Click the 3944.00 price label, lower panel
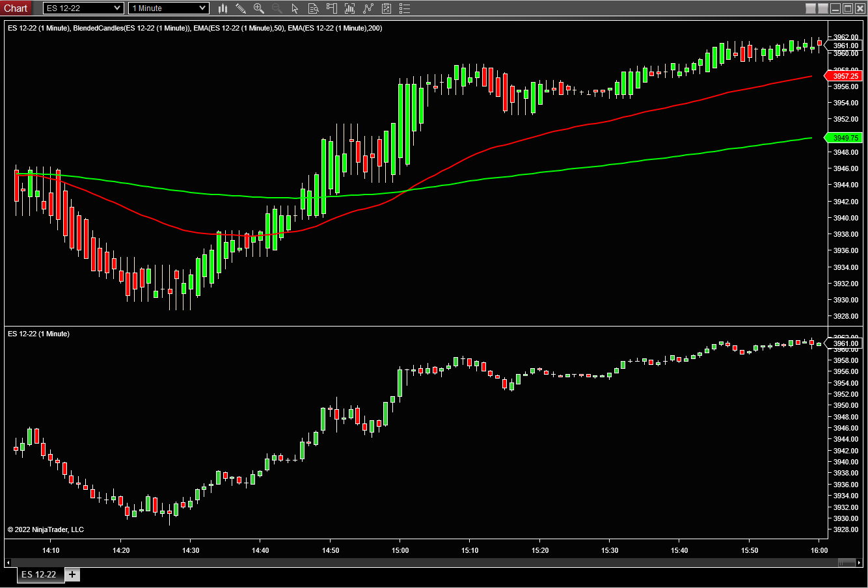 [x=846, y=439]
